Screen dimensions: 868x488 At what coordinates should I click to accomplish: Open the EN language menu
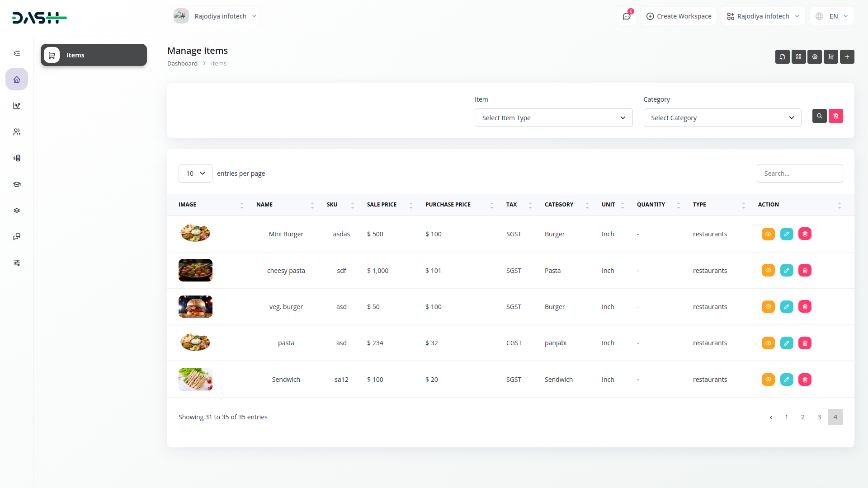(833, 16)
